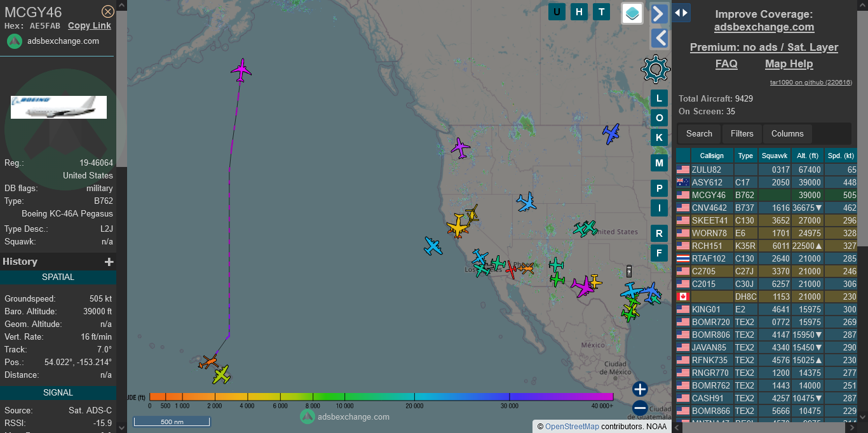Image resolution: width=868 pixels, height=433 pixels.
Task: Select the CNV4642 row in aircraft table
Action: click(766, 208)
